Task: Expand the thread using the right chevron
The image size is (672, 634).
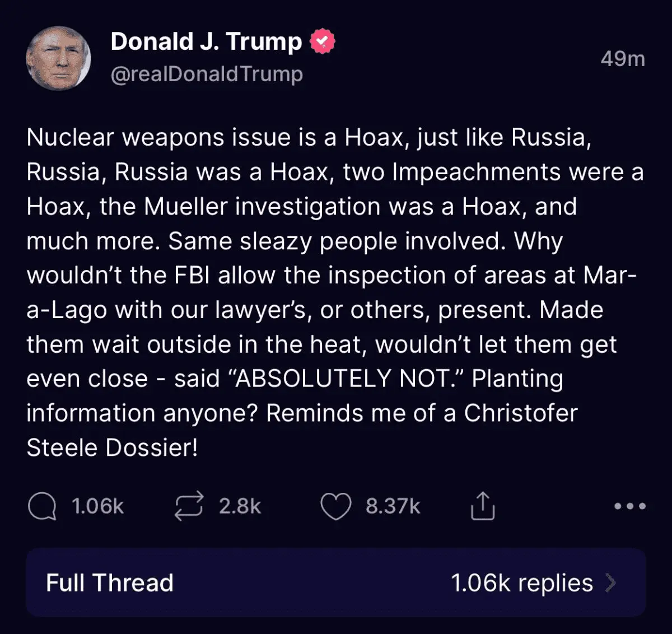Action: [x=611, y=582]
